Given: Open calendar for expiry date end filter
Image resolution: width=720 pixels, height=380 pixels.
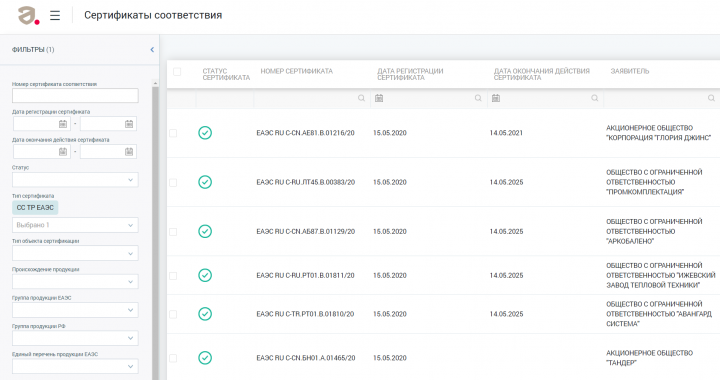Looking at the screenshot, I should 129,152.
